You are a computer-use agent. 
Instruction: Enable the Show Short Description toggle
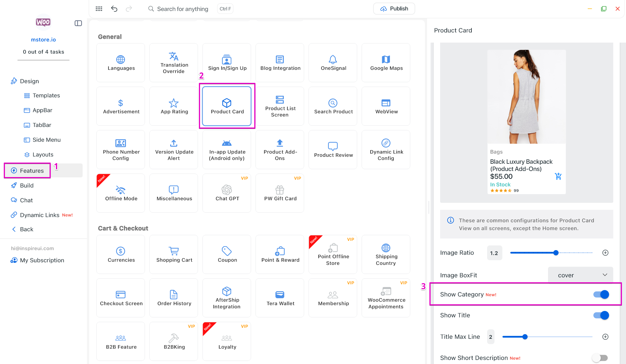point(600,358)
